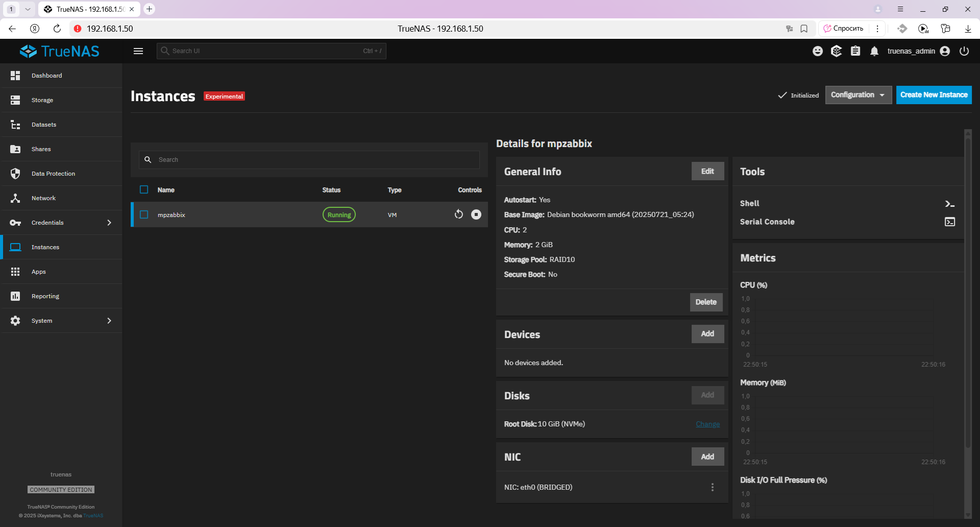The height and width of the screenshot is (527, 980).
Task: Select the mpzabbix instance name
Action: coord(171,215)
